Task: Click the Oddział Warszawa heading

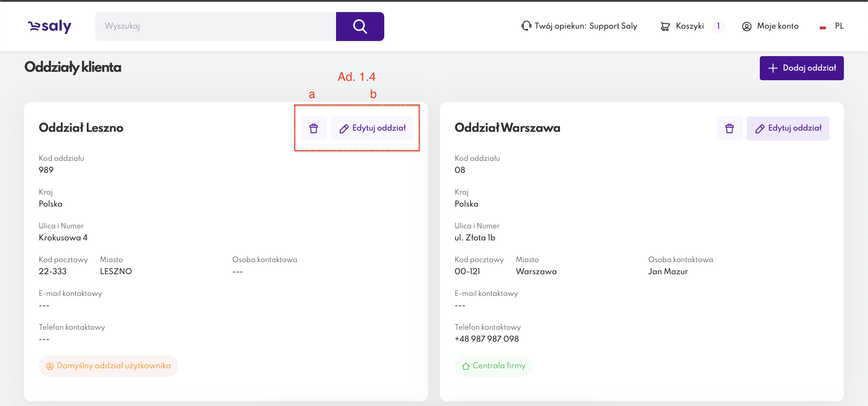Action: point(507,128)
